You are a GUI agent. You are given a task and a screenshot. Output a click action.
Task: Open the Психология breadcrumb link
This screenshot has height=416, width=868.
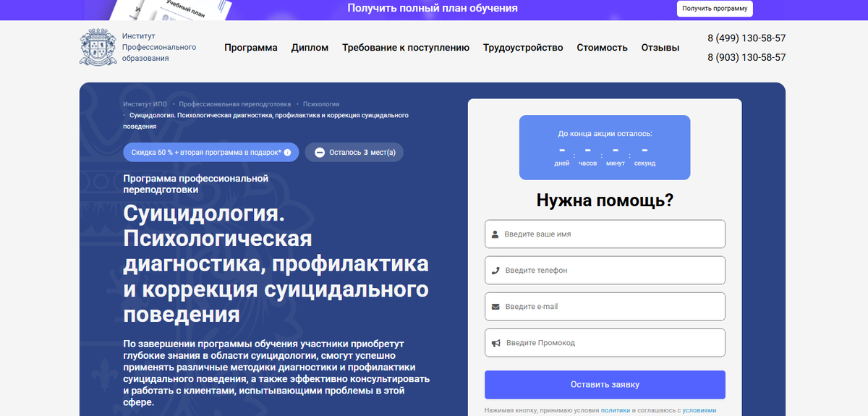point(321,104)
